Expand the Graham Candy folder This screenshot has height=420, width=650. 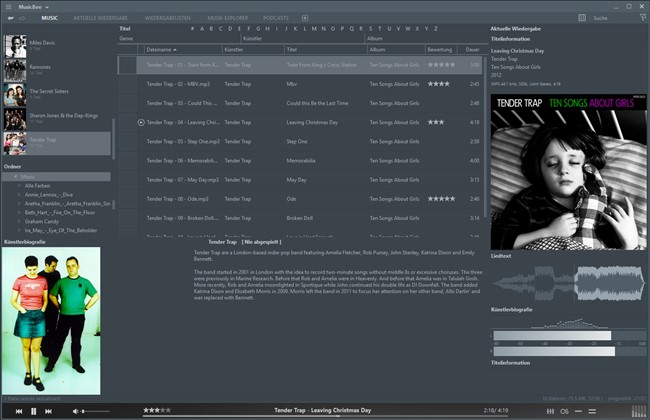click(19, 221)
